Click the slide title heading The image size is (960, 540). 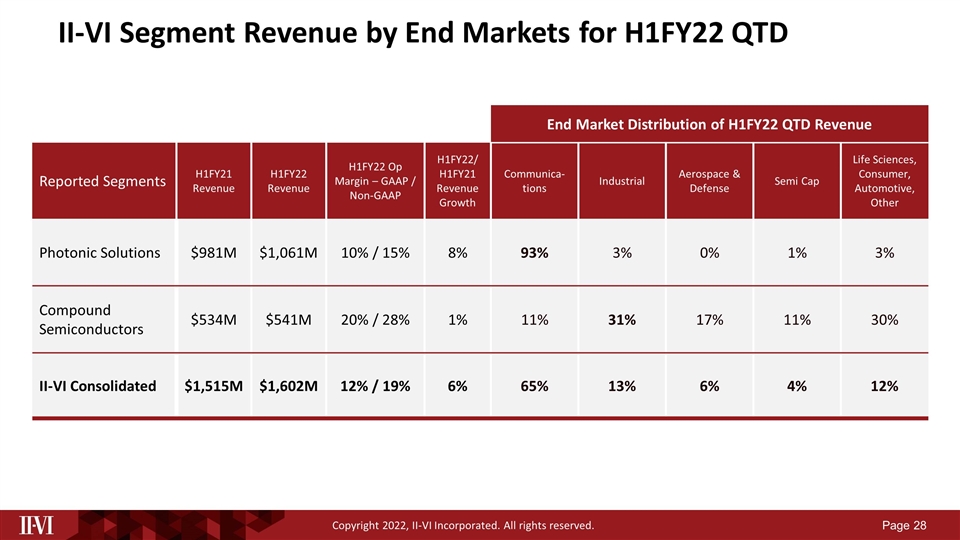[x=422, y=34]
